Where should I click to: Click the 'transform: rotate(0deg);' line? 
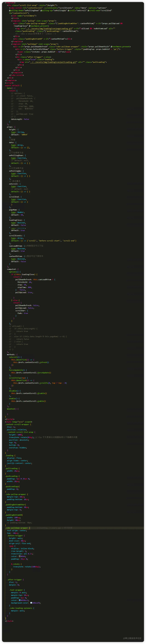pyautogui.click(x=22, y=437)
